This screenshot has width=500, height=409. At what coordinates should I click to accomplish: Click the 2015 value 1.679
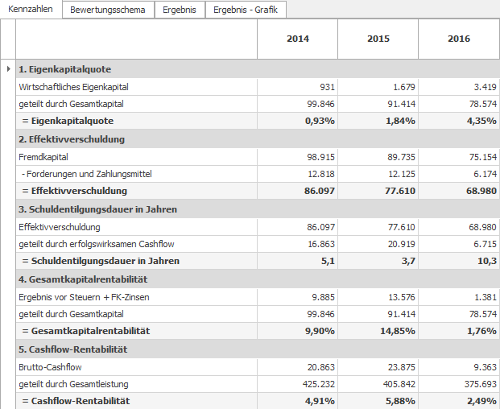(404, 87)
